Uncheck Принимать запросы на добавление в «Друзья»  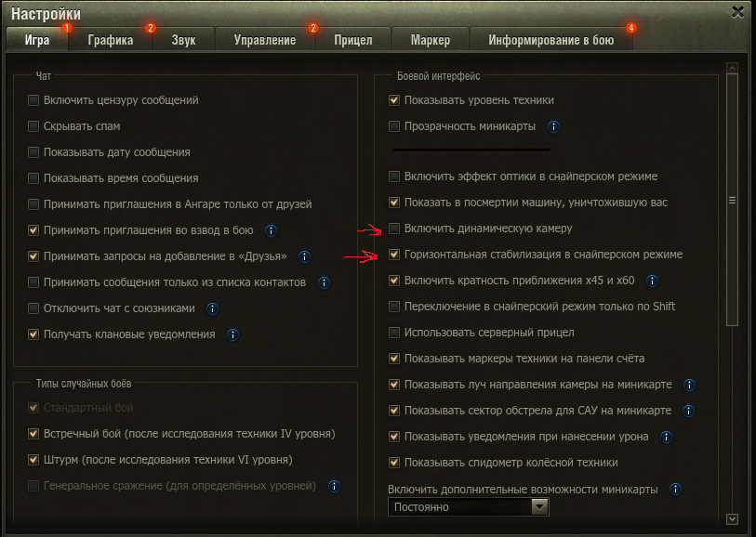33,256
